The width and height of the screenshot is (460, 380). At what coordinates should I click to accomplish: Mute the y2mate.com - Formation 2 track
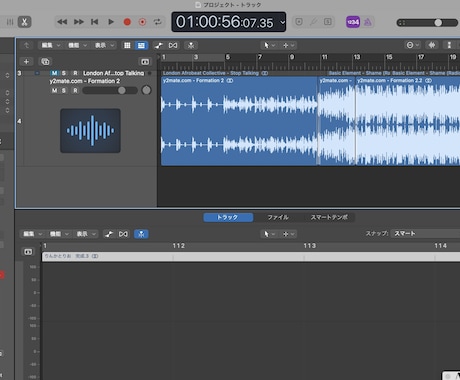(54, 90)
